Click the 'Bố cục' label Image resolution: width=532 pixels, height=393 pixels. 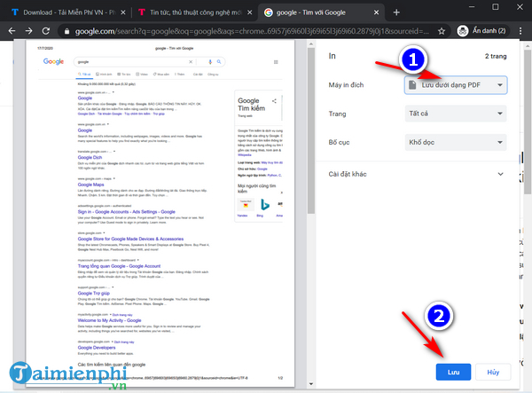point(339,142)
